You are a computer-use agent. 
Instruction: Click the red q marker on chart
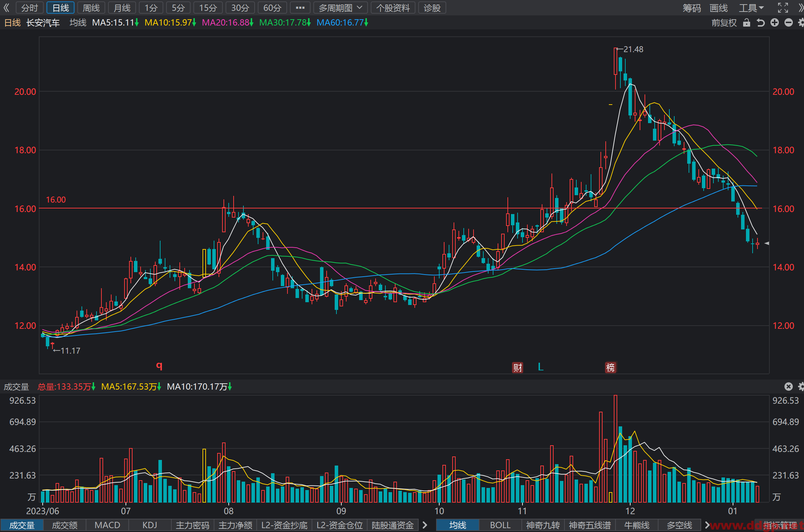coord(159,366)
